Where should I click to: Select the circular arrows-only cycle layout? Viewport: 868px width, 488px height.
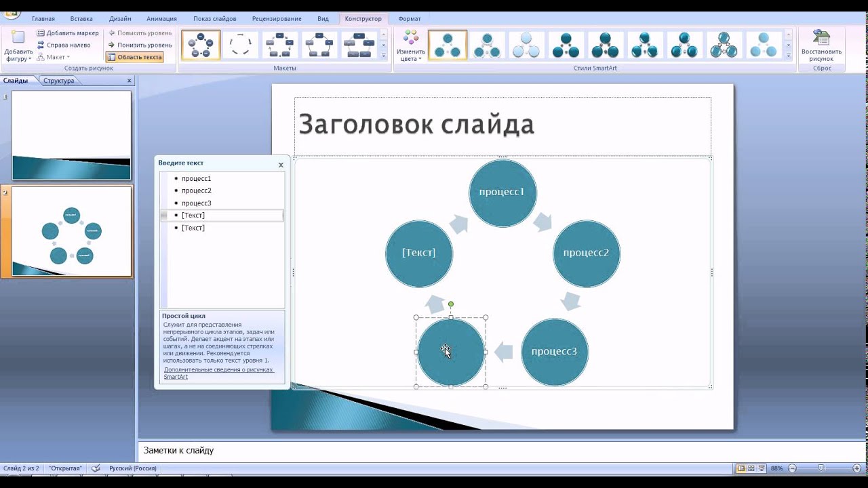coord(240,45)
